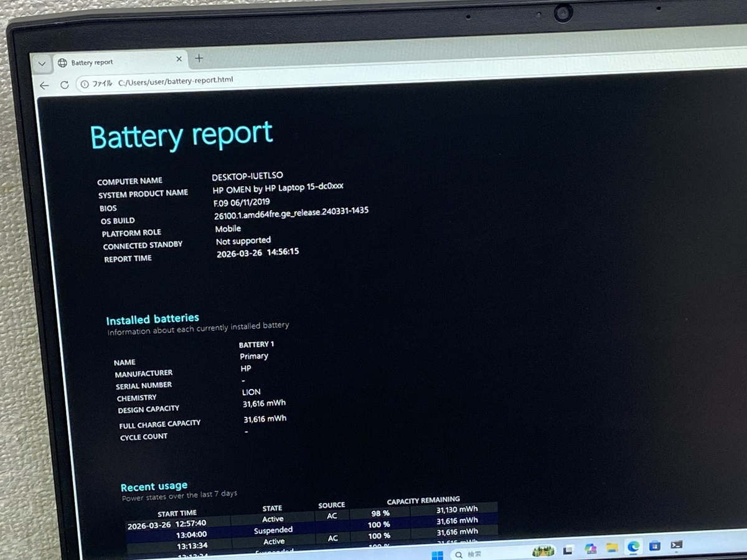Click the file info icon in address bar
This screenshot has height=560, width=747.
[85, 84]
